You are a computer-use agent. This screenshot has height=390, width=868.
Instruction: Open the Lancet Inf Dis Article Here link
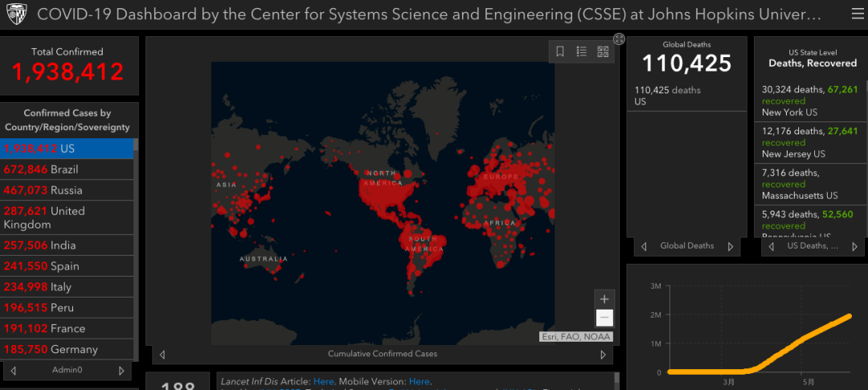[x=323, y=382]
